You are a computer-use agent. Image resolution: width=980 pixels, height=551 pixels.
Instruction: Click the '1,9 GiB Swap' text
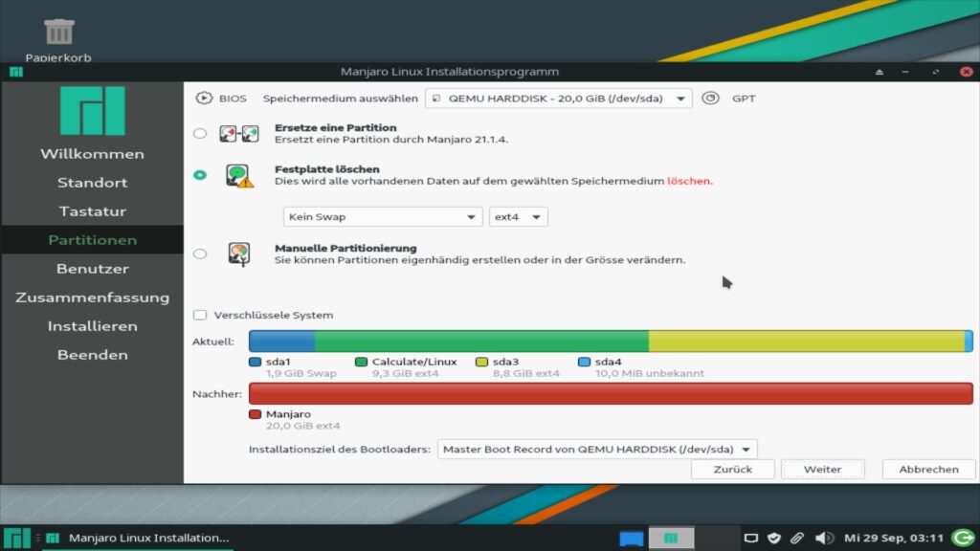point(301,374)
